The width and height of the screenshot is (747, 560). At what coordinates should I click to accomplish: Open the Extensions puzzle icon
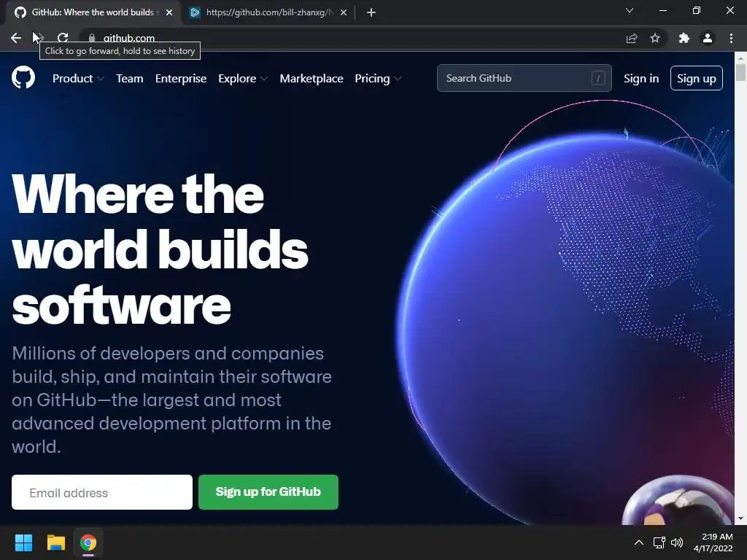684,38
